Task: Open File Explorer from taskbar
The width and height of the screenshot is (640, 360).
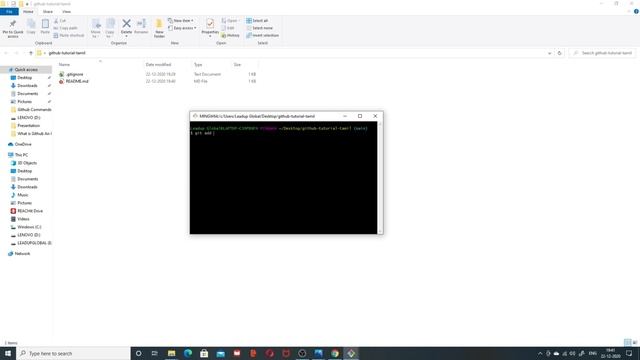Action: (171, 353)
